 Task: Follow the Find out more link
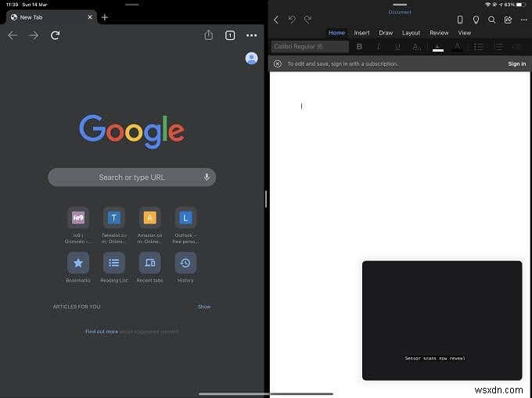point(102,332)
